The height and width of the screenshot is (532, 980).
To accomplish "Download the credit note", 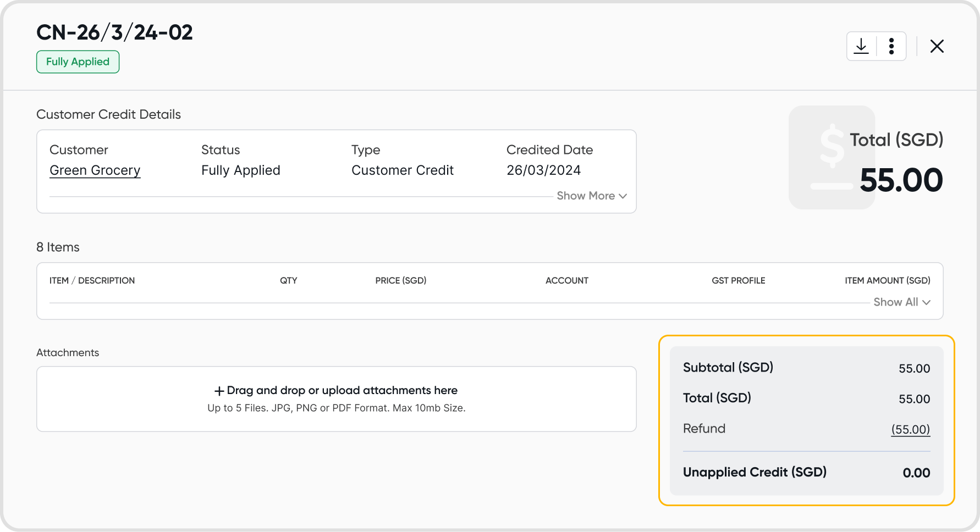I will pos(861,46).
